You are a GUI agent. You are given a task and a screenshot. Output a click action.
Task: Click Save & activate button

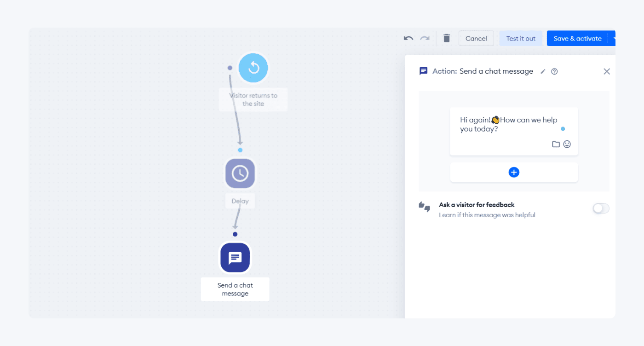click(577, 38)
